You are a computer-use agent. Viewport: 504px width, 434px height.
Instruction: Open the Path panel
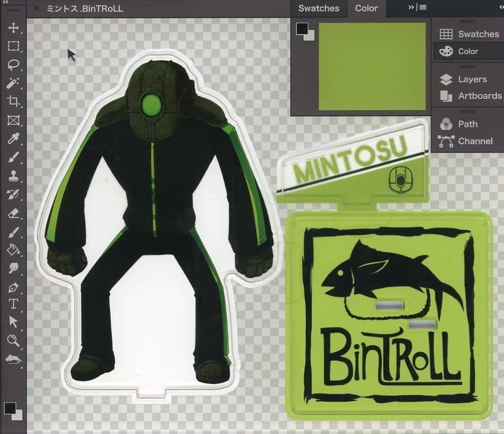(x=468, y=124)
